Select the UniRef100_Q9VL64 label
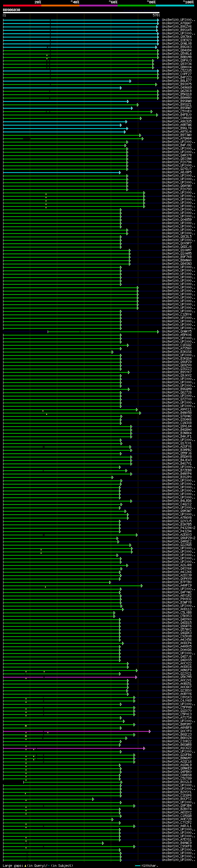197x868 pixels. point(177,426)
